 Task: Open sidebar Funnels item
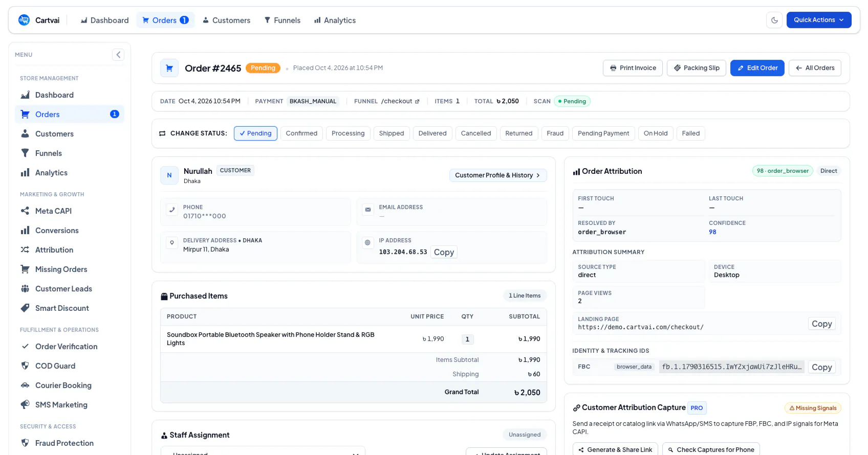(x=70, y=153)
